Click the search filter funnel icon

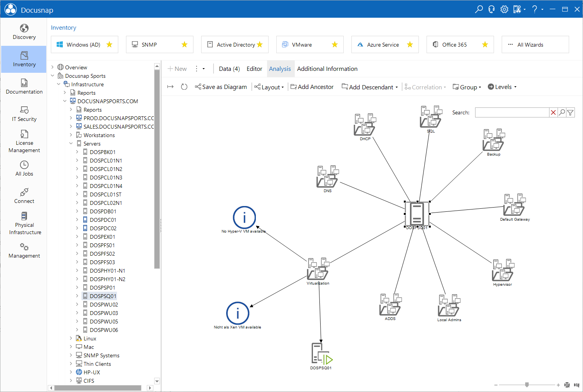tap(571, 112)
